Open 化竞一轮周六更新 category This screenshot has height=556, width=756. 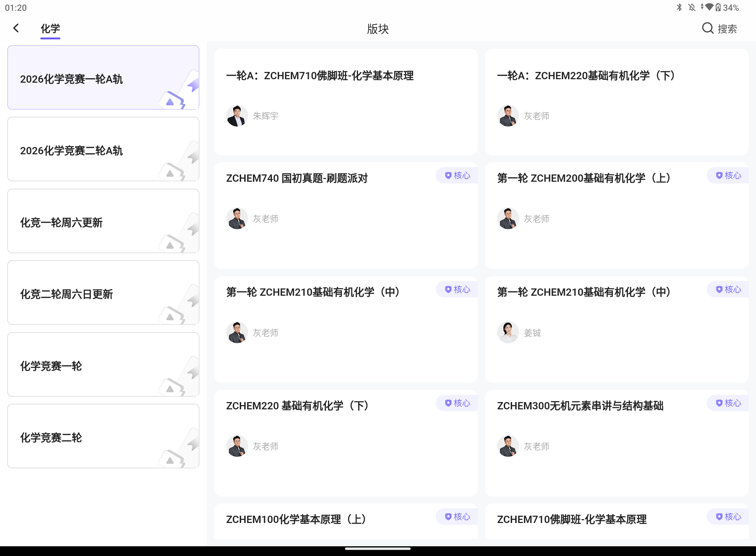tap(103, 221)
